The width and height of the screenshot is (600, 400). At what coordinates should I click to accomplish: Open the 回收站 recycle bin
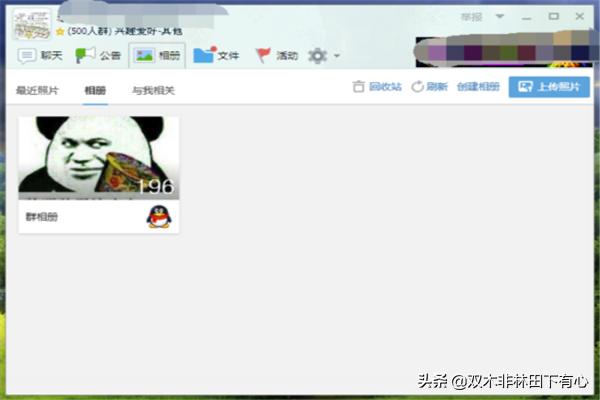(377, 87)
